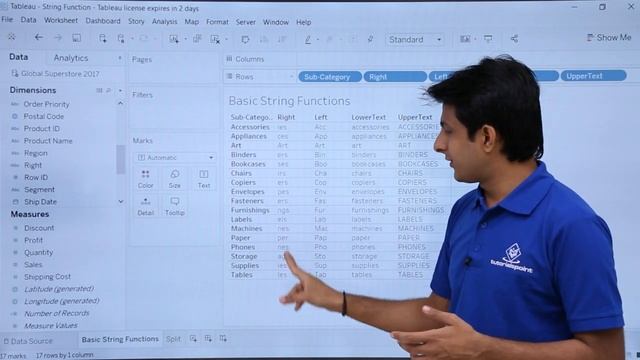The height and width of the screenshot is (360, 640).
Task: Click the Dimensions list scroll-down arrow
Action: [121, 202]
